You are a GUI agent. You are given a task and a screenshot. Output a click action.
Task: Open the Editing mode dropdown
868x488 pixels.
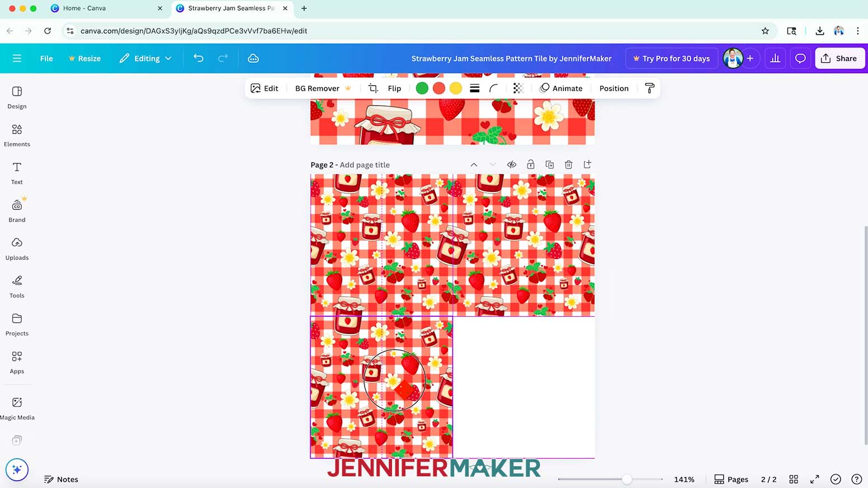(146, 58)
